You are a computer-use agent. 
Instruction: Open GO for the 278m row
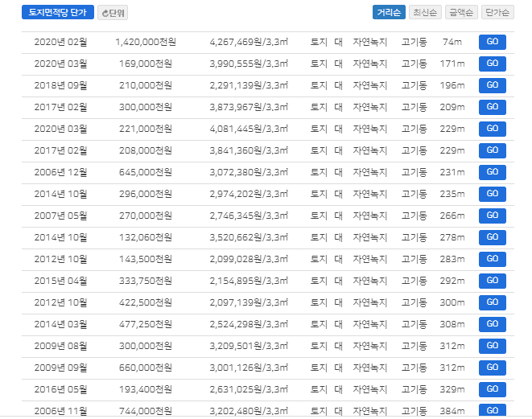click(493, 237)
